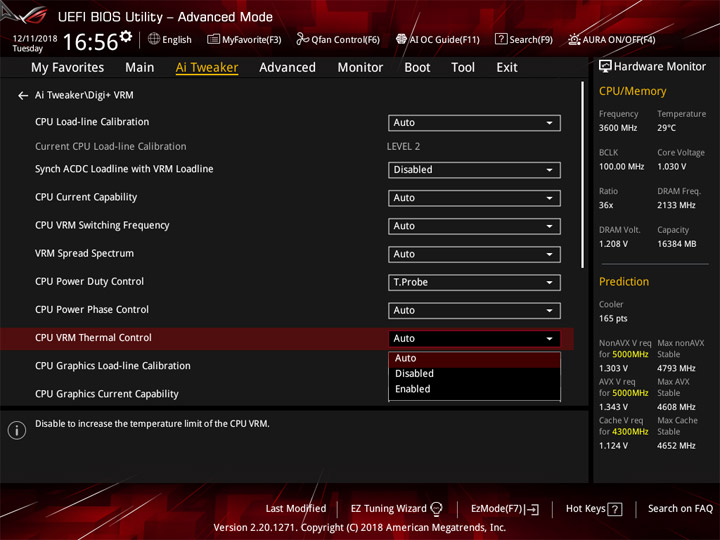This screenshot has height=540, width=720.
Task: Click the info icon in help area
Action: click(x=17, y=430)
